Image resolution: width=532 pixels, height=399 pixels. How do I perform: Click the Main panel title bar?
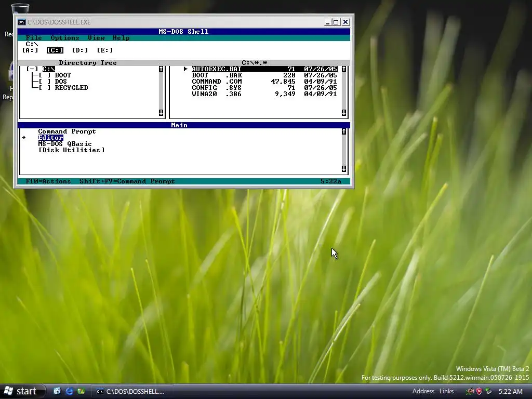tap(184, 125)
